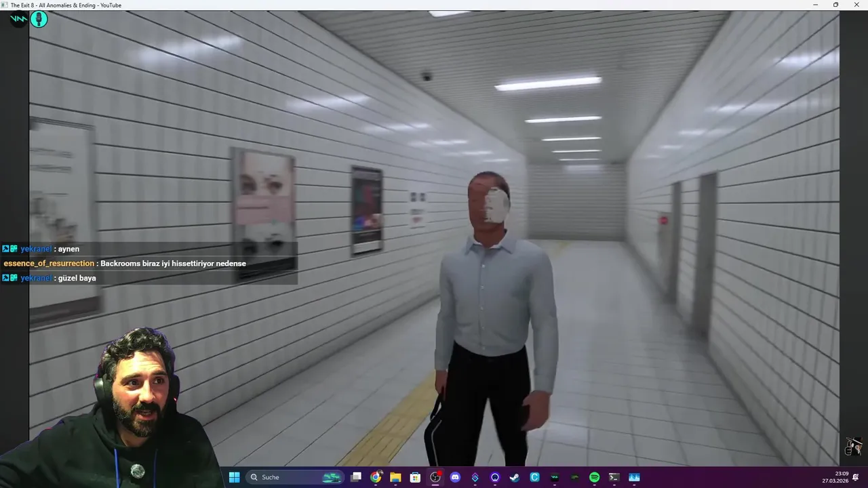Click the Suche taskbar search box
Screen dimensions: 868x488
[x=295, y=477]
